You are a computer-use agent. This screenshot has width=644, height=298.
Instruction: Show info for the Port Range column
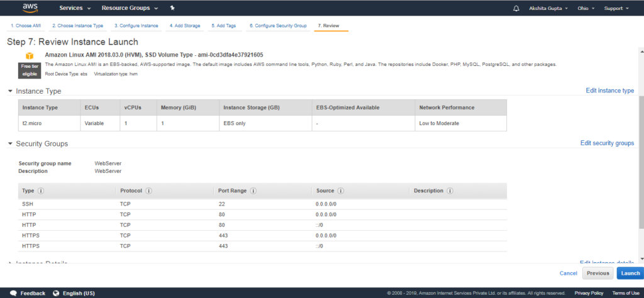pos(253,191)
